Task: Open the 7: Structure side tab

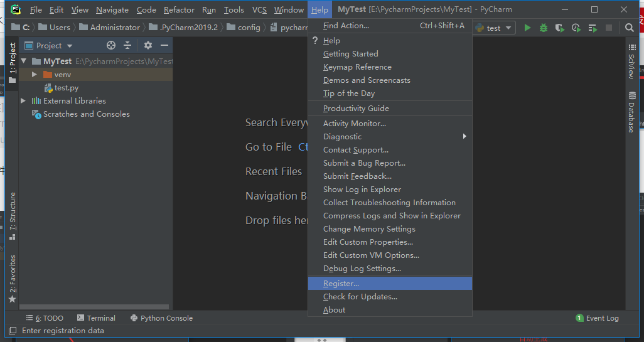Action: click(x=13, y=216)
